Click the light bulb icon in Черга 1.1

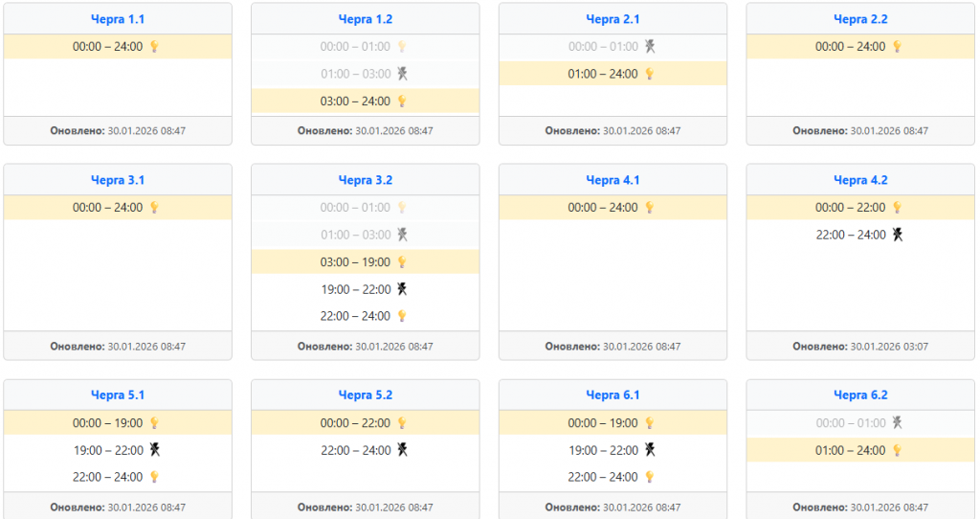point(155,47)
